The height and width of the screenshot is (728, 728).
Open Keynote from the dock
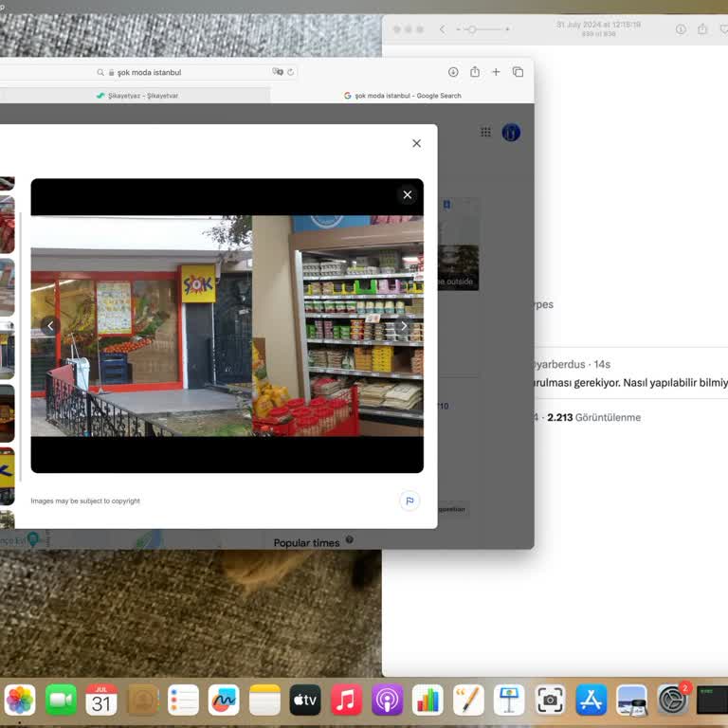pos(509,701)
